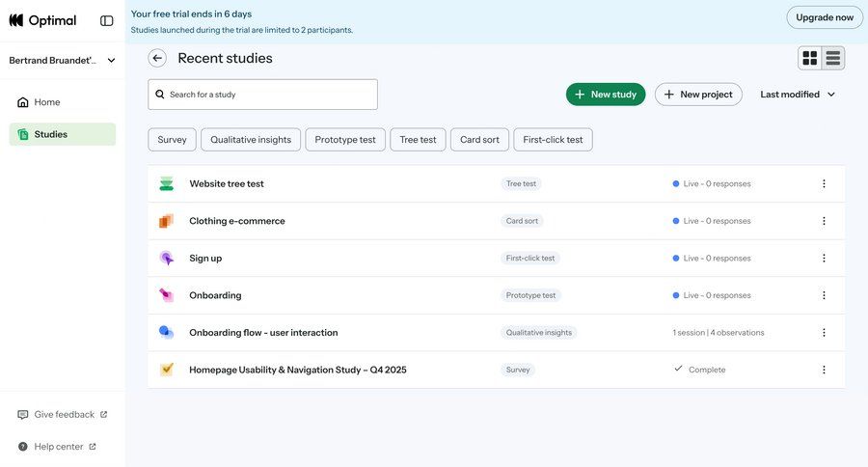Toggle the Survey filter chip
The width and height of the screenshot is (868, 467).
(172, 140)
